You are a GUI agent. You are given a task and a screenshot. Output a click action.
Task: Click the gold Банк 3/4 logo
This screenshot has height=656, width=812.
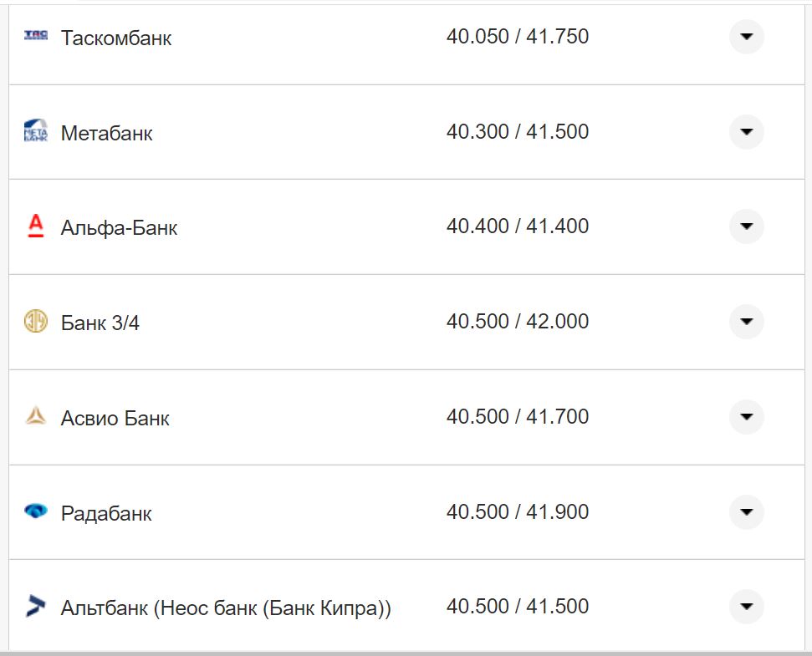[x=36, y=322]
